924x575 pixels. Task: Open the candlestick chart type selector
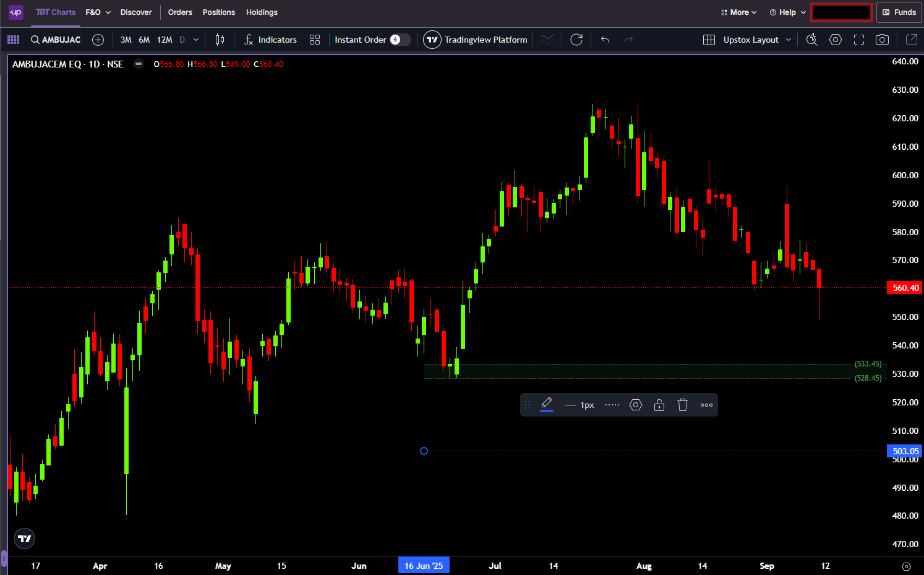220,40
